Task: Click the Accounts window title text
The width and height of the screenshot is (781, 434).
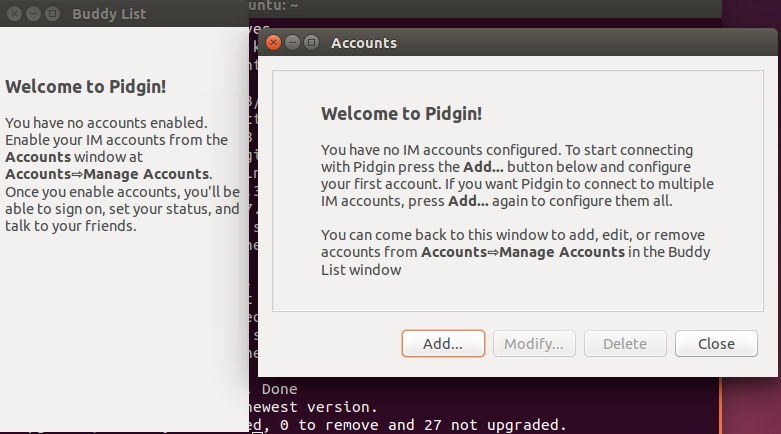Action: point(364,43)
